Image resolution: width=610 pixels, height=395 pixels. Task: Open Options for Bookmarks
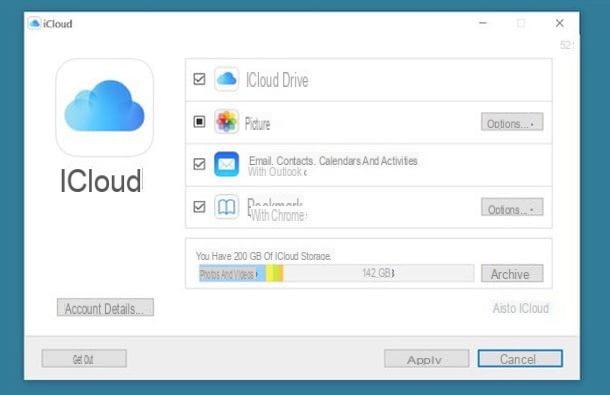512,207
